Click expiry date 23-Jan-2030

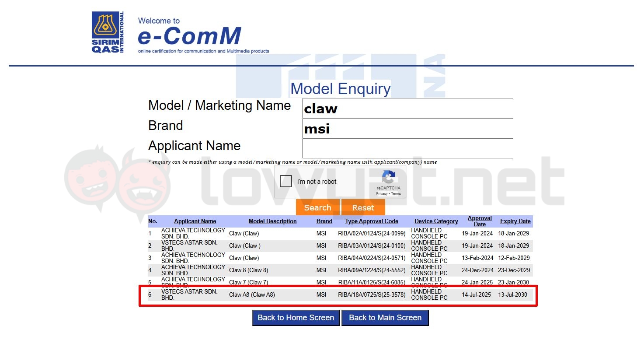pyautogui.click(x=514, y=282)
